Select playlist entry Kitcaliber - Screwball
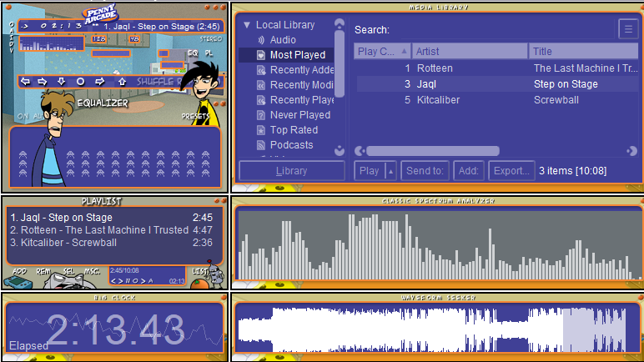This screenshot has width=644, height=362. click(x=111, y=243)
